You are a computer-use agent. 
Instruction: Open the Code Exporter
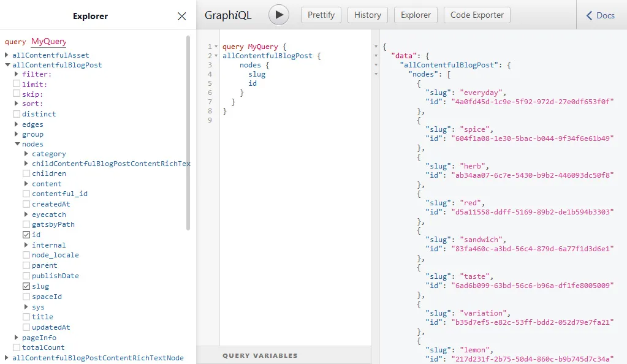477,15
